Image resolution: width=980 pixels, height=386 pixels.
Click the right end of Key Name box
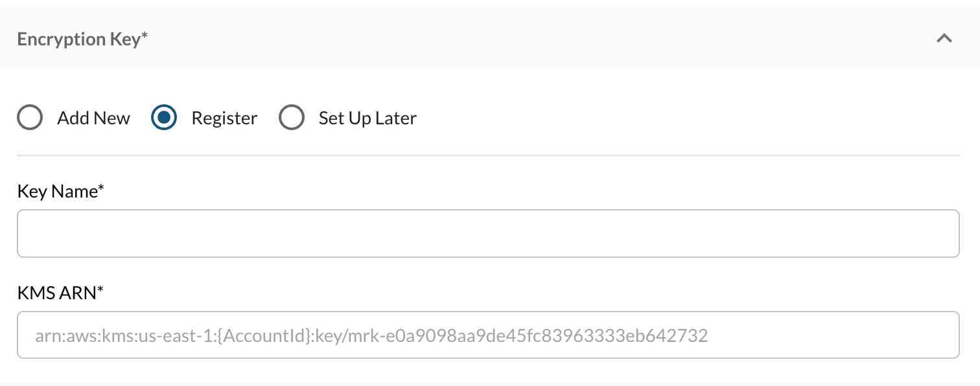pos(933,233)
